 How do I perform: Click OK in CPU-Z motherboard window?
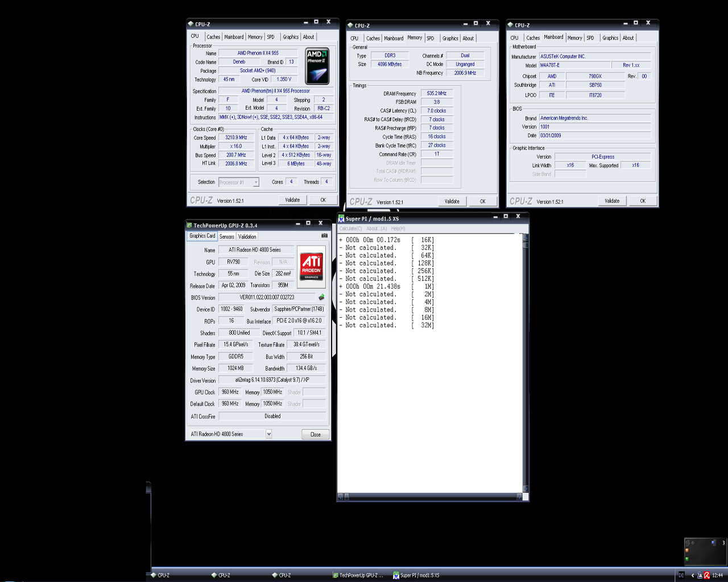643,201
